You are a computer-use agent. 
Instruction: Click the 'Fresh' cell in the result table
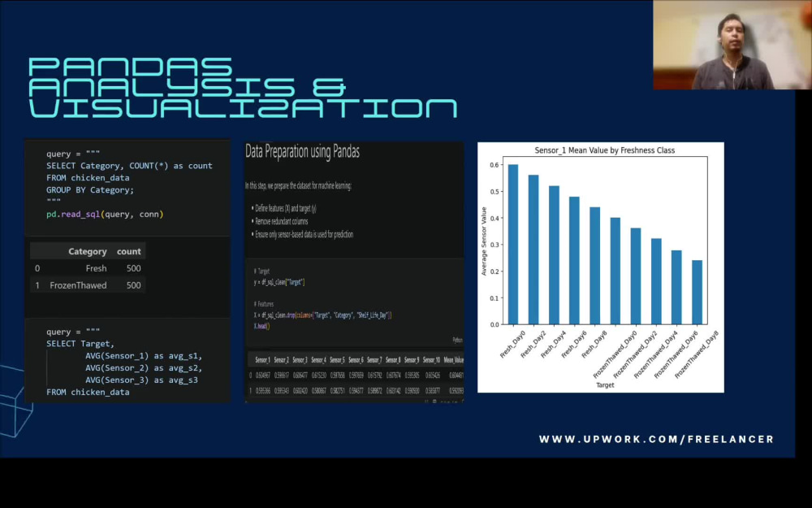(96, 268)
